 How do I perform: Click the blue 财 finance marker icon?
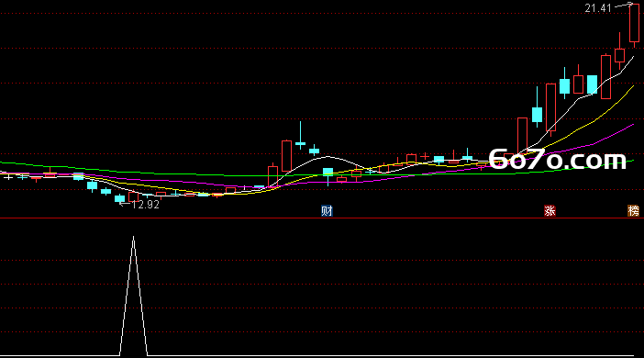pos(327,211)
